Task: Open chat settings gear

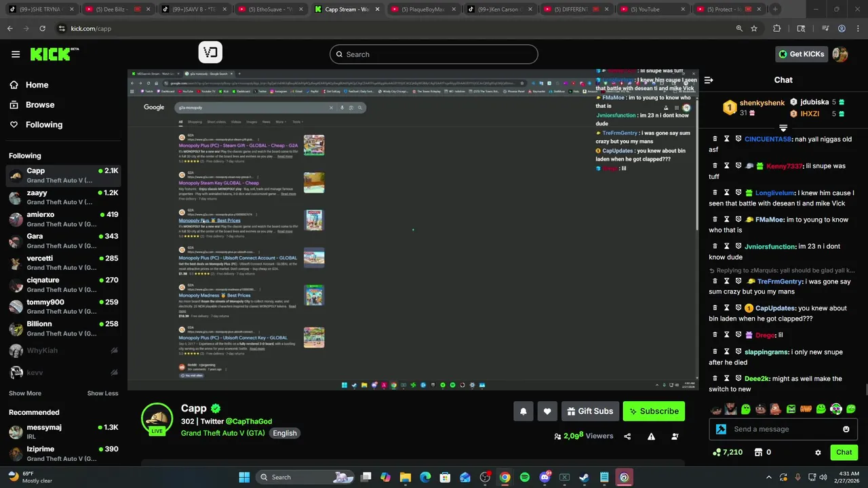Action: pos(818,452)
